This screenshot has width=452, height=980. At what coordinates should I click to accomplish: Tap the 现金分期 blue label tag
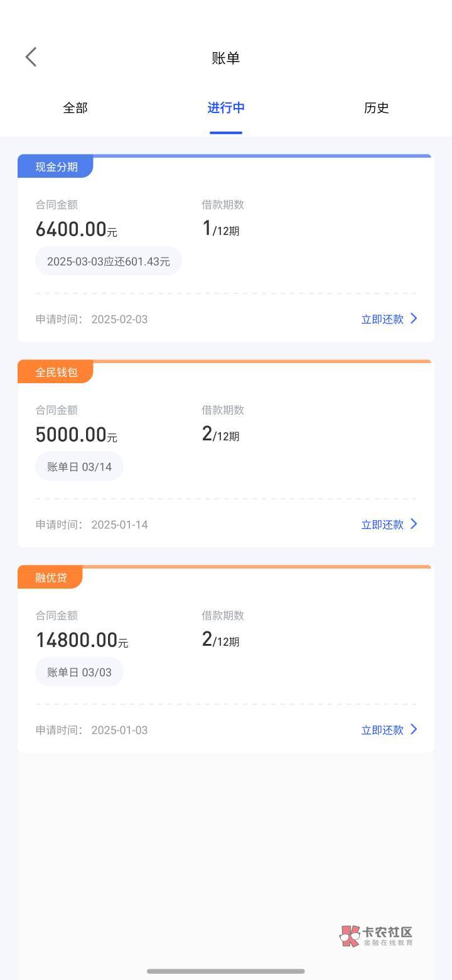point(56,166)
